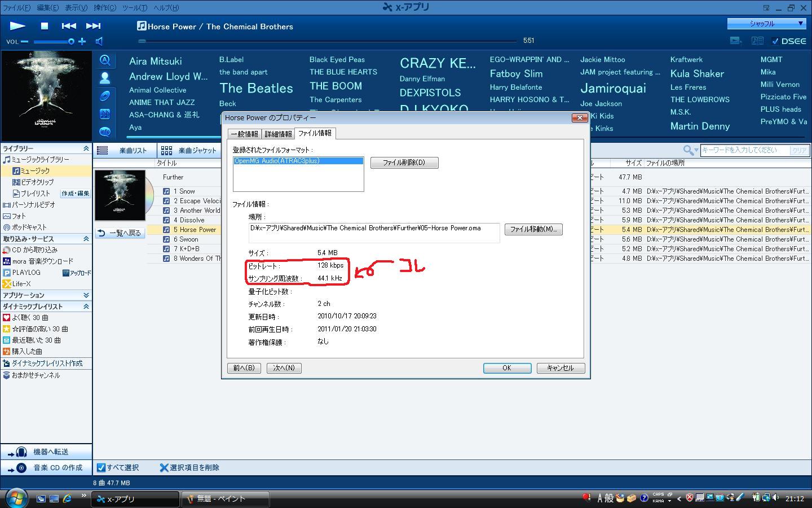Adjust the volume slider knob

(71, 41)
